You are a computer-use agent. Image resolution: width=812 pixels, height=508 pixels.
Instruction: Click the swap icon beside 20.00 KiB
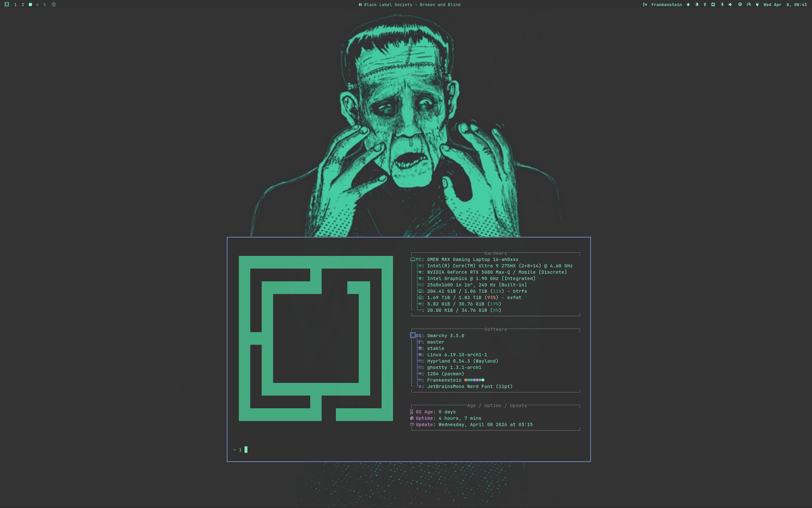[420, 311]
